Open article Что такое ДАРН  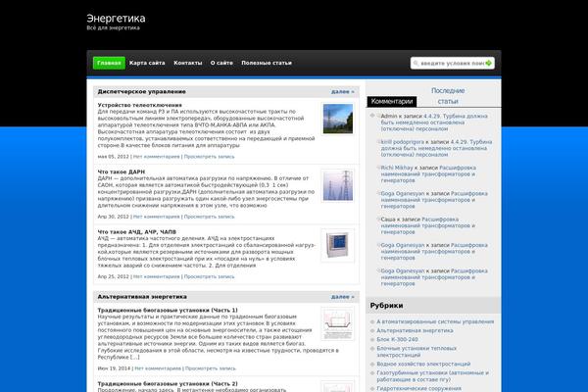pos(122,171)
